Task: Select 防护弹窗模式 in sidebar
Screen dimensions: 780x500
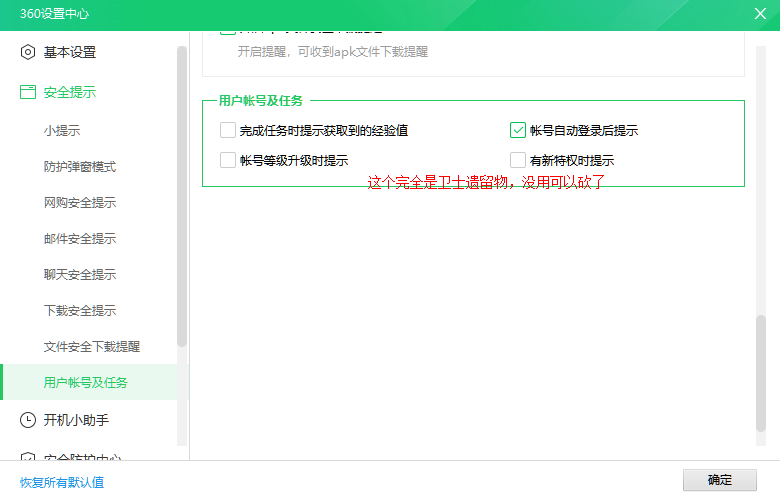Action: click(x=80, y=167)
